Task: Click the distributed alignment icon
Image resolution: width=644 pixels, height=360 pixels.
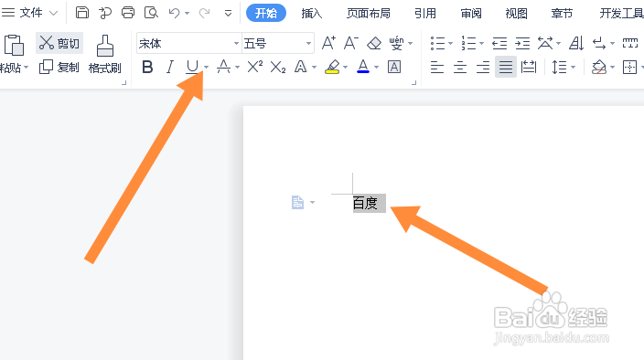Action: pyautogui.click(x=529, y=67)
